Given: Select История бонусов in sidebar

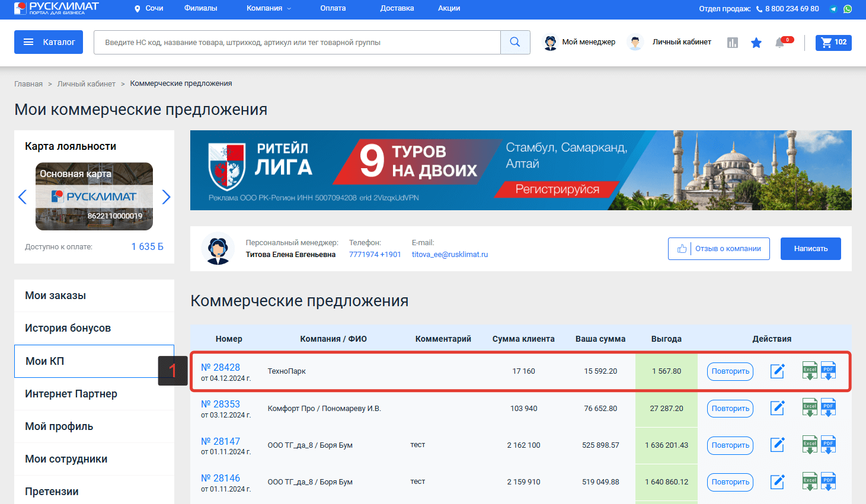Looking at the screenshot, I should pos(94,328).
